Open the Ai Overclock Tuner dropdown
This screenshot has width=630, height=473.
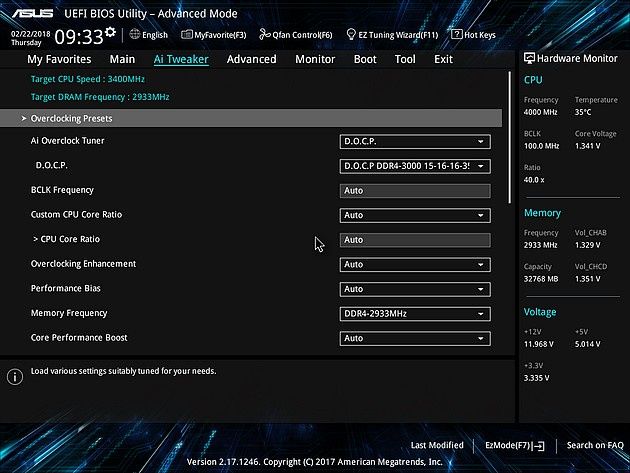pos(415,141)
